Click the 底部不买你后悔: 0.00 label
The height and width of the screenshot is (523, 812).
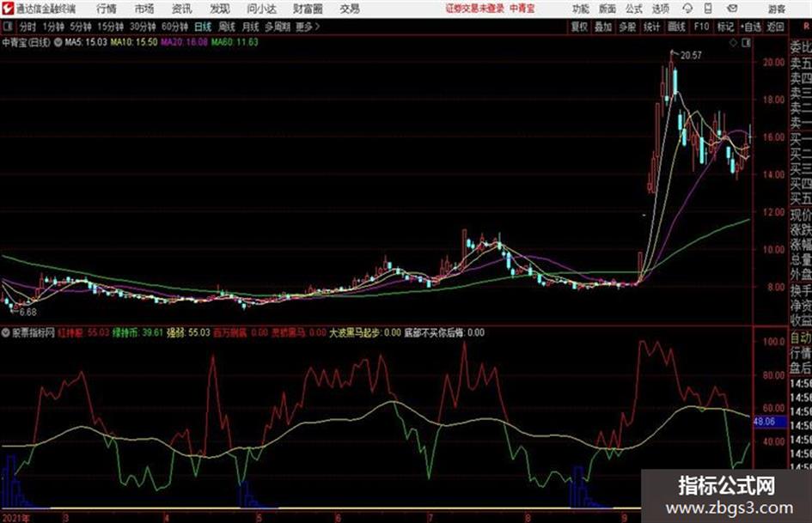444,333
